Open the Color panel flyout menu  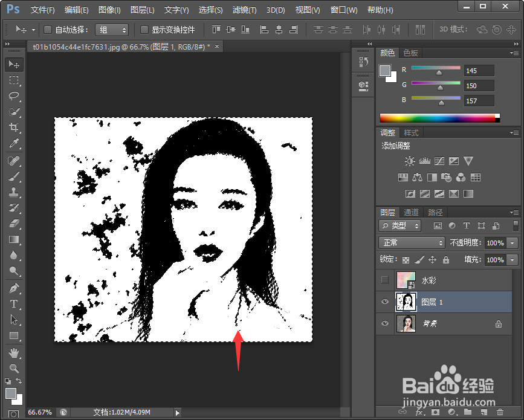coord(514,53)
